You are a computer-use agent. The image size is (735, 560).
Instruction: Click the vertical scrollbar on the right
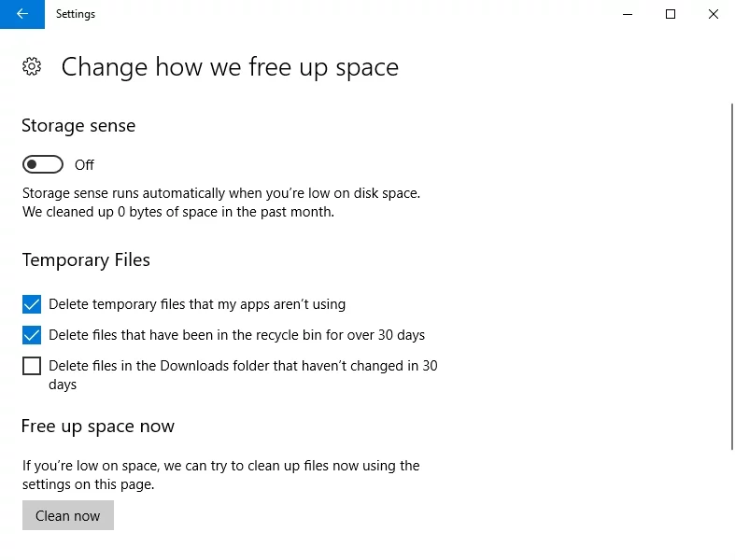[x=731, y=280]
